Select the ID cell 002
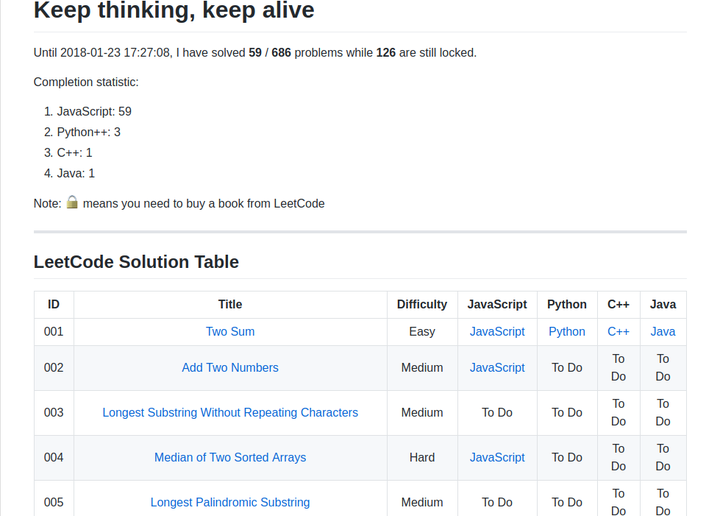The height and width of the screenshot is (516, 720). pos(54,367)
